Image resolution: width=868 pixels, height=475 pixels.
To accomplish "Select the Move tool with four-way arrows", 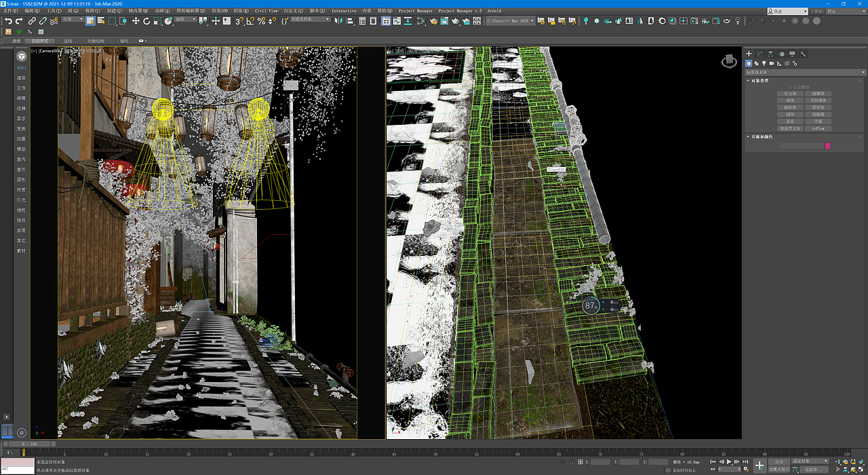I will (x=136, y=21).
